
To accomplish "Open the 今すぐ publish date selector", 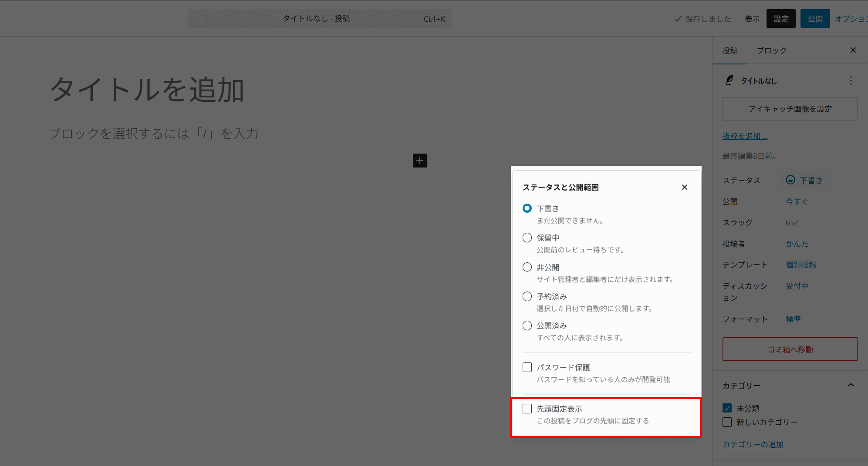I will [x=797, y=201].
